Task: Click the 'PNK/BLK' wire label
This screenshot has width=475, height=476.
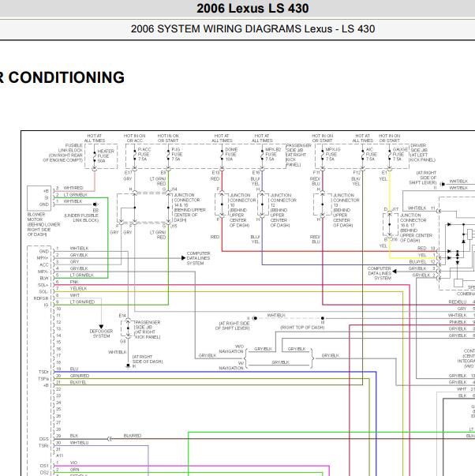Action: coord(458,322)
